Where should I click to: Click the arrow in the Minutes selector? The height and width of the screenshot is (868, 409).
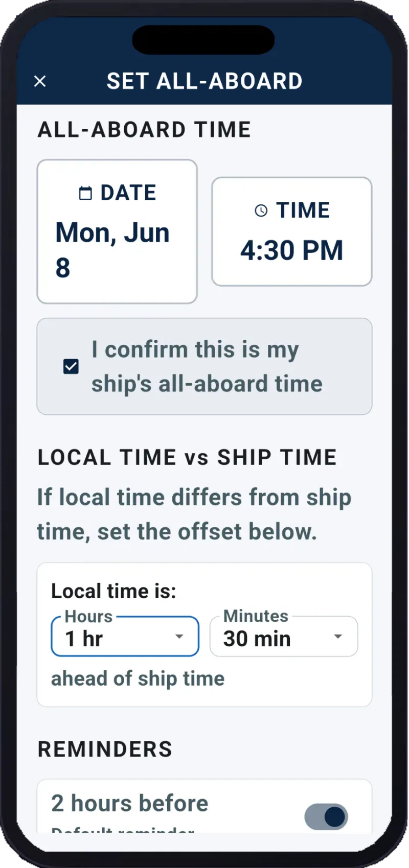click(337, 636)
